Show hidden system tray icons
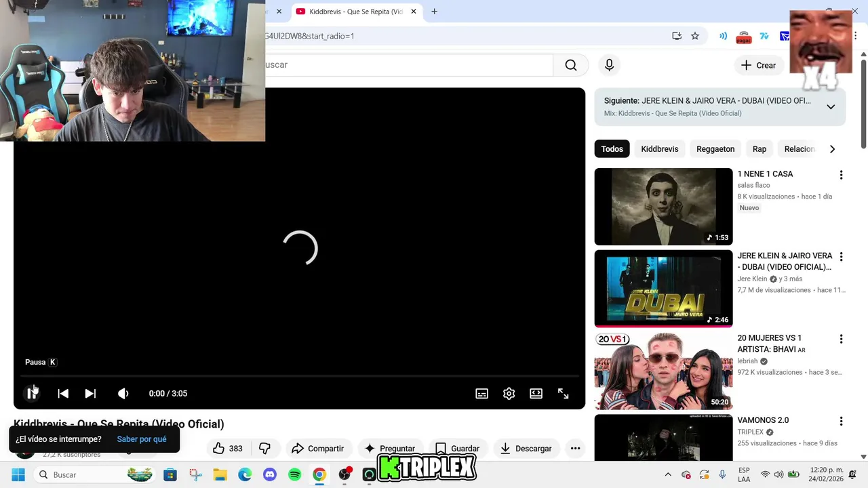 [668, 474]
